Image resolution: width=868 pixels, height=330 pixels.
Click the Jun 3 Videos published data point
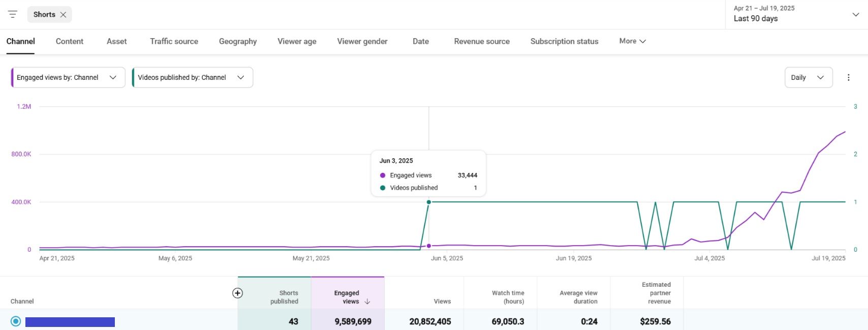click(x=429, y=202)
